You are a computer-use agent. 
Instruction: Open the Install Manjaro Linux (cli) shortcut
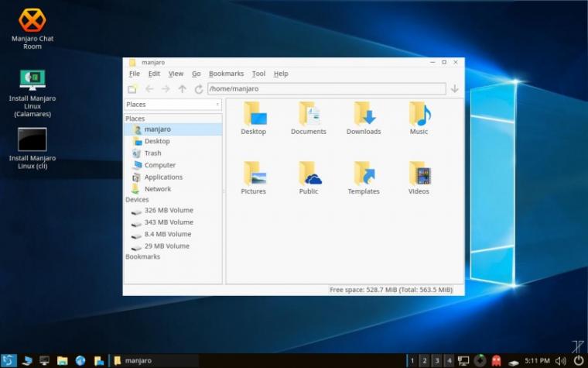pos(32,149)
